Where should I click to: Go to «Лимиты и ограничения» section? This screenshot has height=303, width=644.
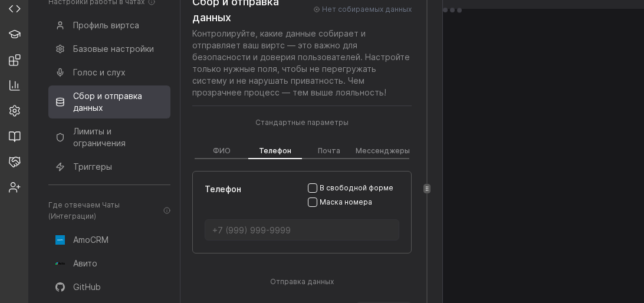(x=99, y=137)
